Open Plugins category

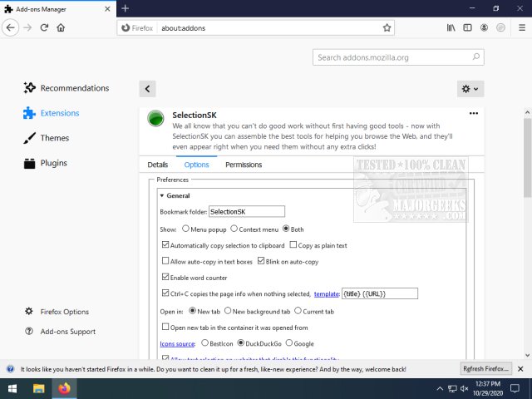(45, 163)
